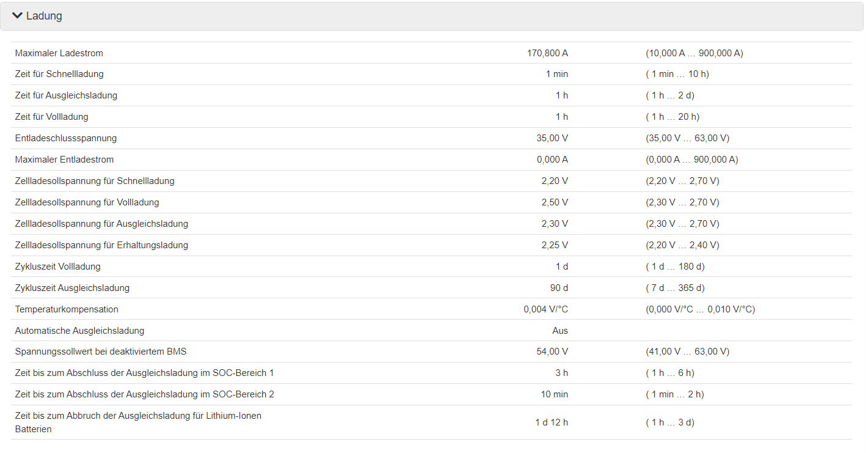Click the Zykluszeit Vollladung value 1 d
The width and height of the screenshot is (868, 453).
click(x=561, y=267)
